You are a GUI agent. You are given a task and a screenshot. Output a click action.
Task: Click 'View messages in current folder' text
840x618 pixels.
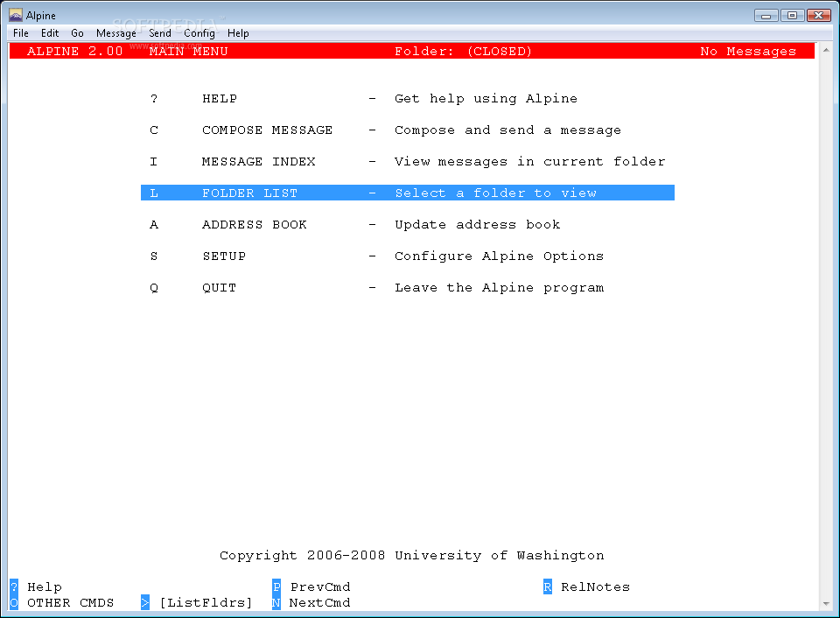[x=530, y=162]
